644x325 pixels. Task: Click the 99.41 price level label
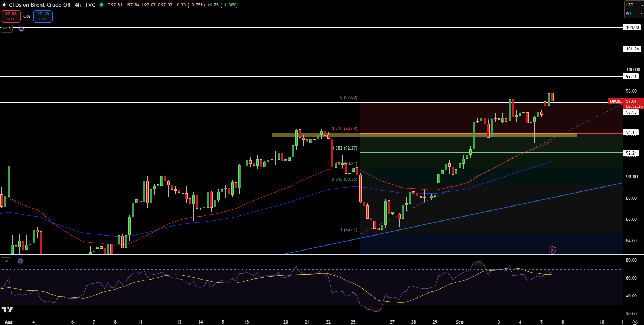(631, 77)
